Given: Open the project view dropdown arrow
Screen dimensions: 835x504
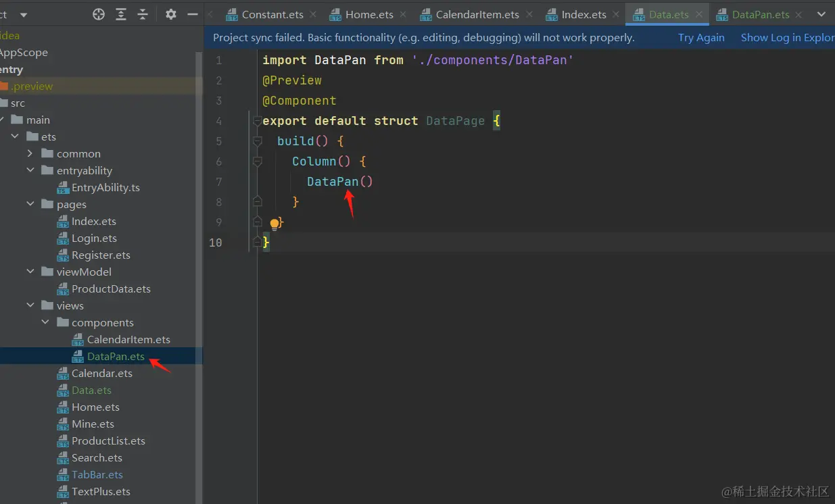Looking at the screenshot, I should (x=24, y=14).
